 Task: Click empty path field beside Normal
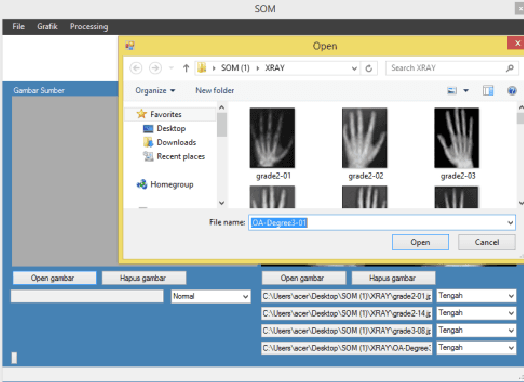pos(87,296)
